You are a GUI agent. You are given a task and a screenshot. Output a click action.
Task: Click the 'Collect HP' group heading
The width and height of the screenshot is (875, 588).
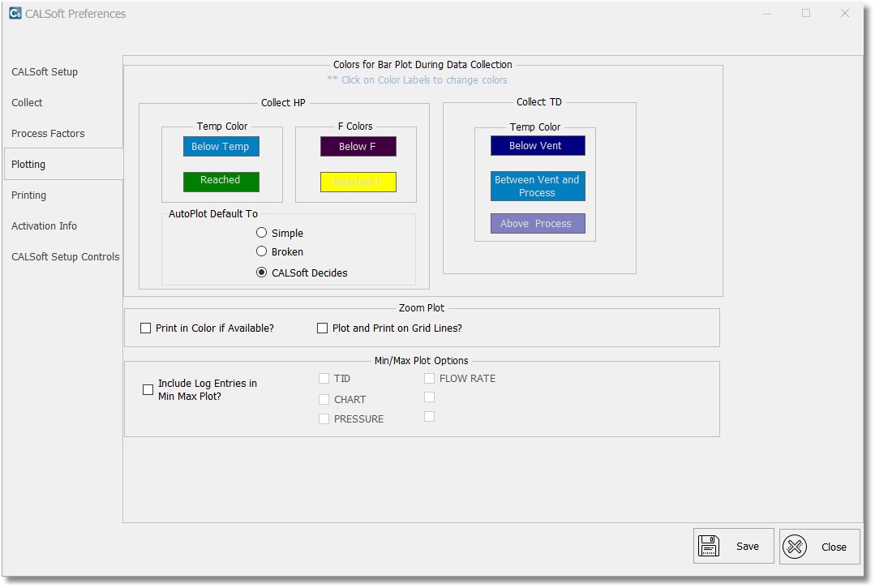[x=283, y=103]
